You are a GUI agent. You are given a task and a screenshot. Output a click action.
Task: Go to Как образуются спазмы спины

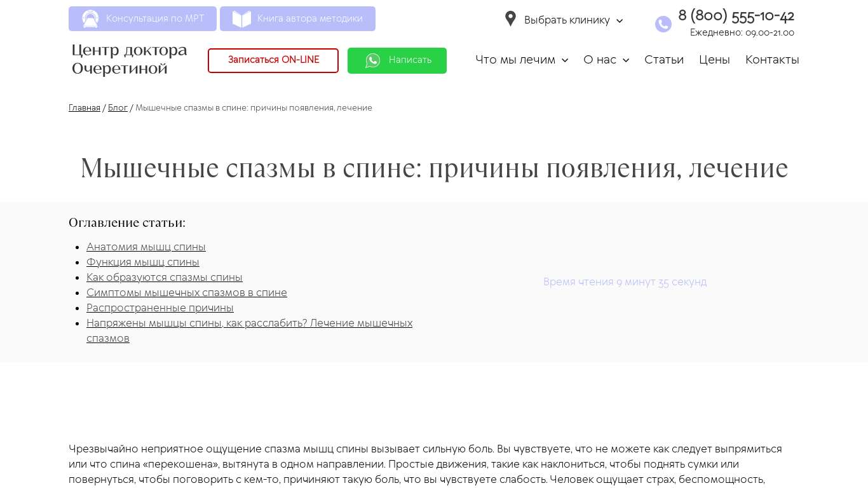[165, 278]
